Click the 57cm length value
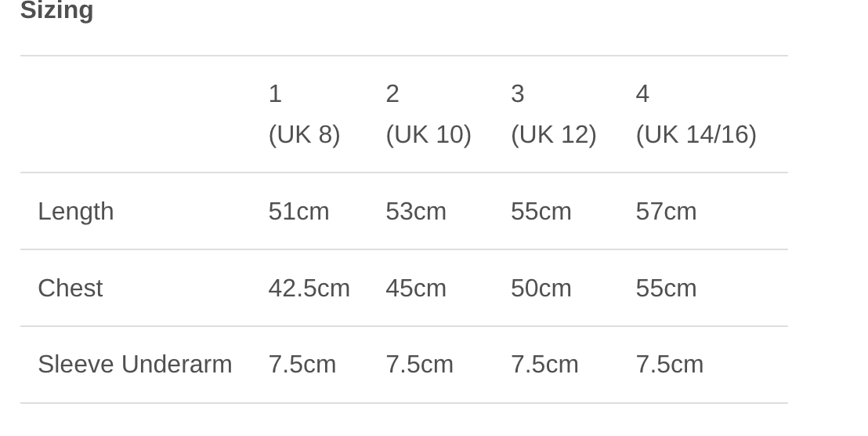 pos(666,212)
